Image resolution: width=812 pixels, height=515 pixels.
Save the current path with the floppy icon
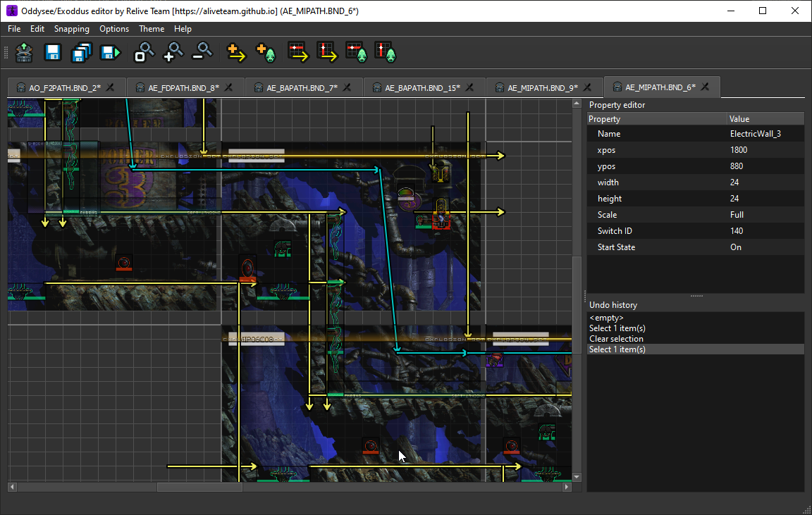(53, 52)
